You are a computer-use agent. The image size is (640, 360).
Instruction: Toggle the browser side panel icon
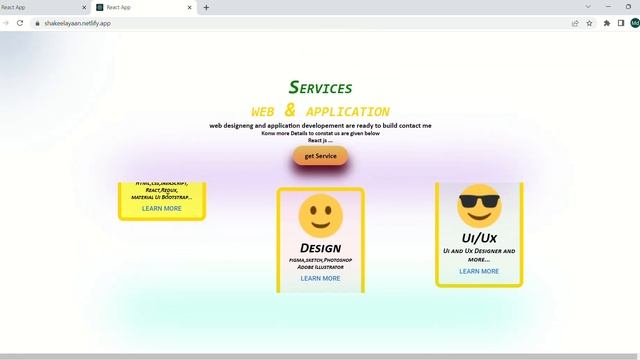pos(621,23)
